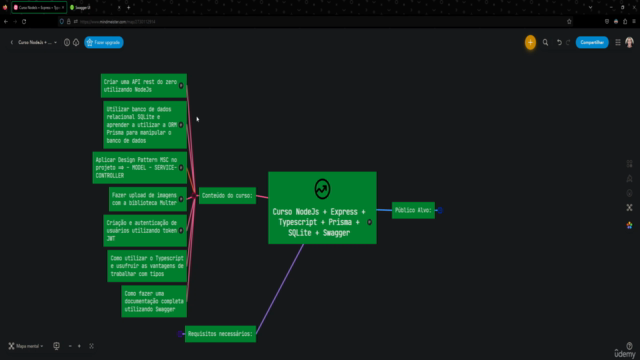Open the colorful themes icon in right sidebar

pos(629,225)
